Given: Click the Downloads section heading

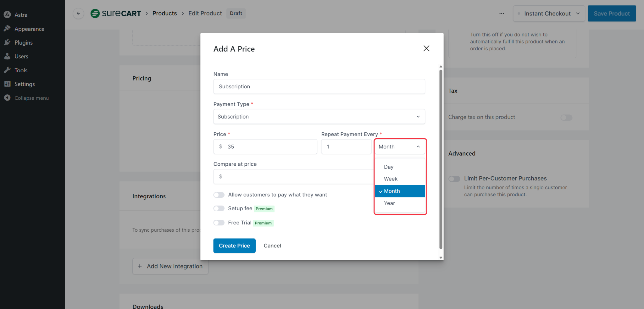Looking at the screenshot, I should (x=148, y=306).
